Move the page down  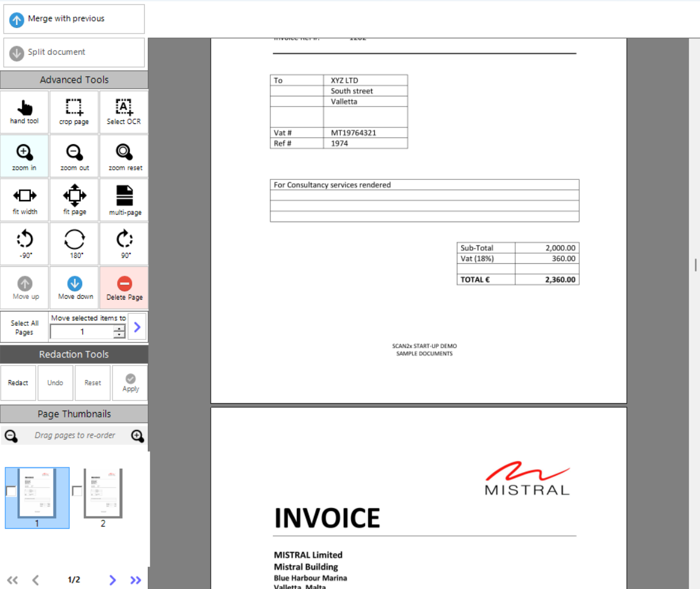[75, 288]
